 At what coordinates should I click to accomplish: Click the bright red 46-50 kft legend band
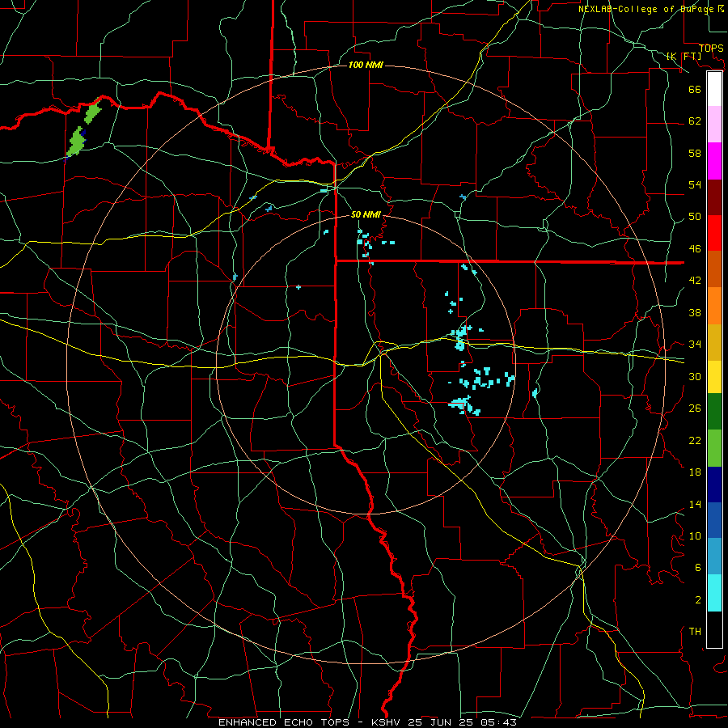click(714, 233)
